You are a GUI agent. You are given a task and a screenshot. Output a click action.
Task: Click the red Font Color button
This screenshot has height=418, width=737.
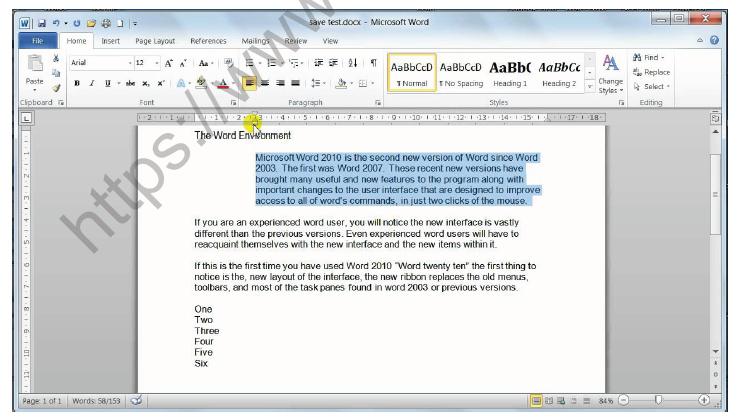click(223, 83)
